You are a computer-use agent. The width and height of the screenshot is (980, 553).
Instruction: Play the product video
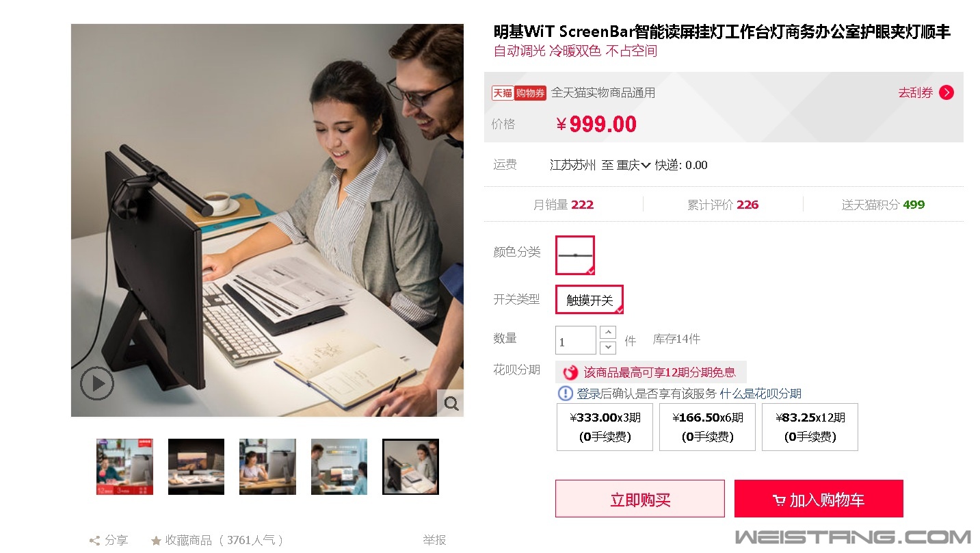[97, 383]
